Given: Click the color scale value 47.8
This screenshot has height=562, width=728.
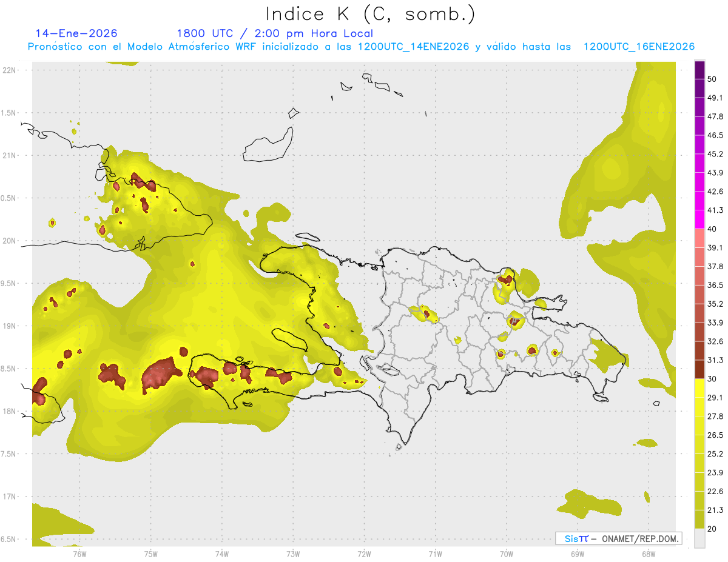Looking at the screenshot, I should tap(715, 116).
